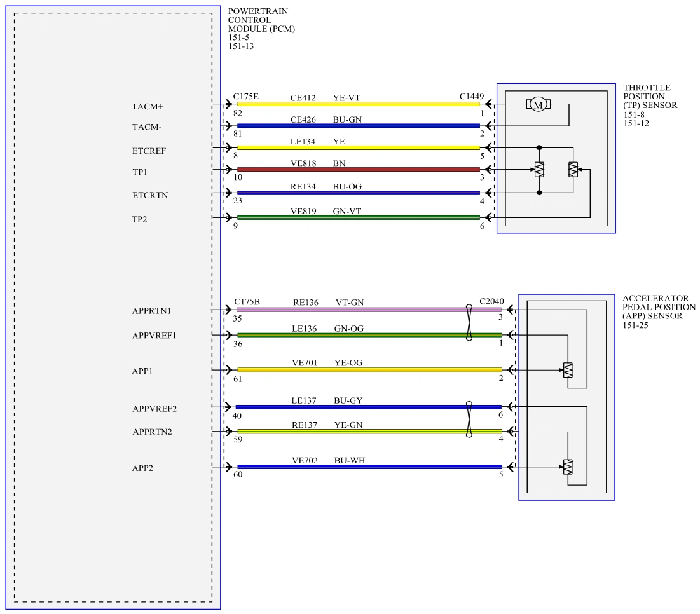This screenshot has width=700, height=614.
Task: Click the APP2 potentiometer symbol in APP sensor
Action: 568,467
